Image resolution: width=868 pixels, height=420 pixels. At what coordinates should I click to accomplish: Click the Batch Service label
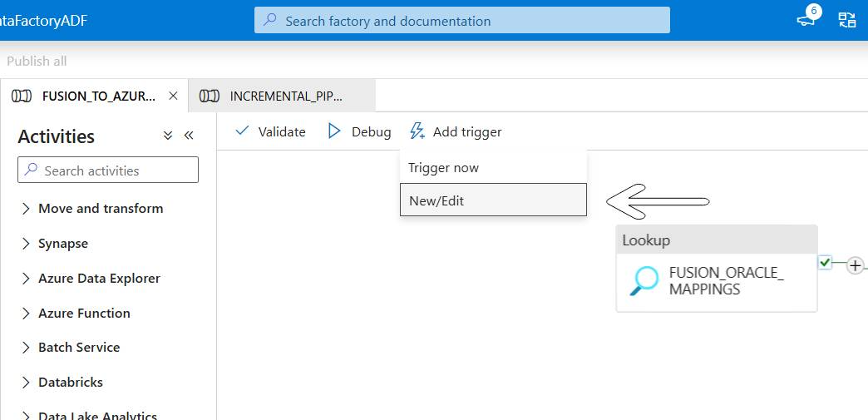79,348
